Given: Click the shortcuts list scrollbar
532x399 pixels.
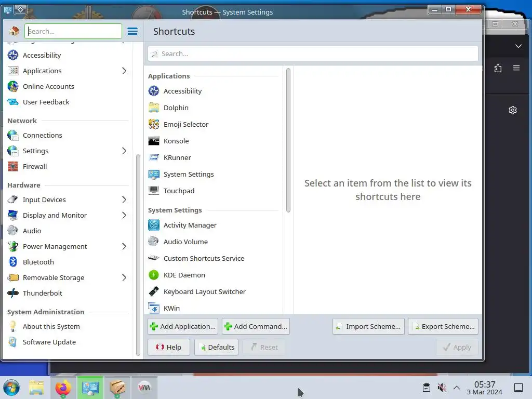Looking at the screenshot, I should pos(288,140).
